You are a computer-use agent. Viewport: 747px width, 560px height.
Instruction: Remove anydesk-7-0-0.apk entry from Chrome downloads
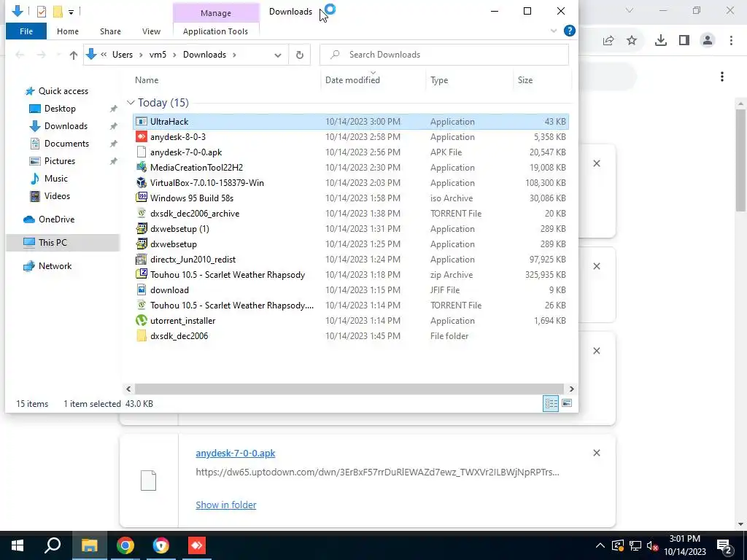(597, 453)
